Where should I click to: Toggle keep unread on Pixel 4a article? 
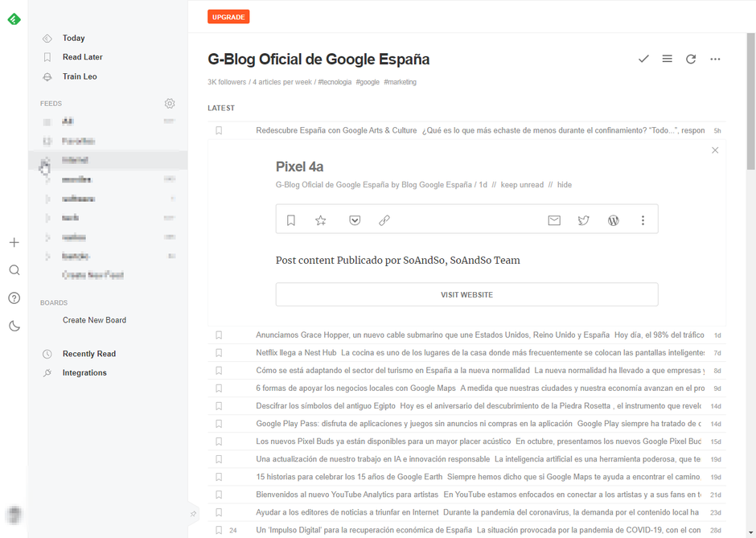522,185
